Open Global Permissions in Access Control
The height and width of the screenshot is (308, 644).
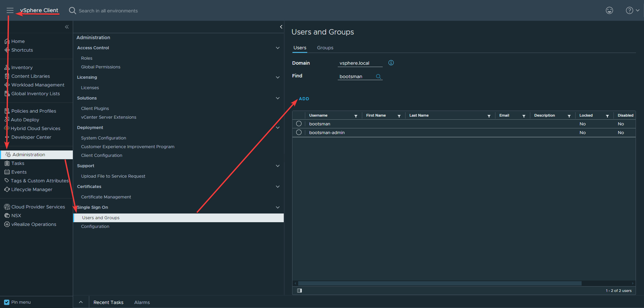pos(101,67)
